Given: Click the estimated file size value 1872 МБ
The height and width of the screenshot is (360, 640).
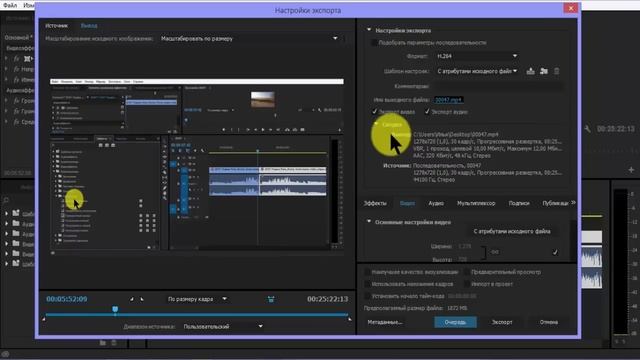Looking at the screenshot, I should point(457,308).
